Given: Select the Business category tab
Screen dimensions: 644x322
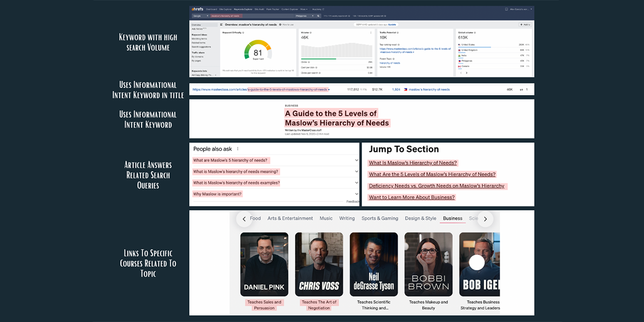Looking at the screenshot, I should click(452, 218).
